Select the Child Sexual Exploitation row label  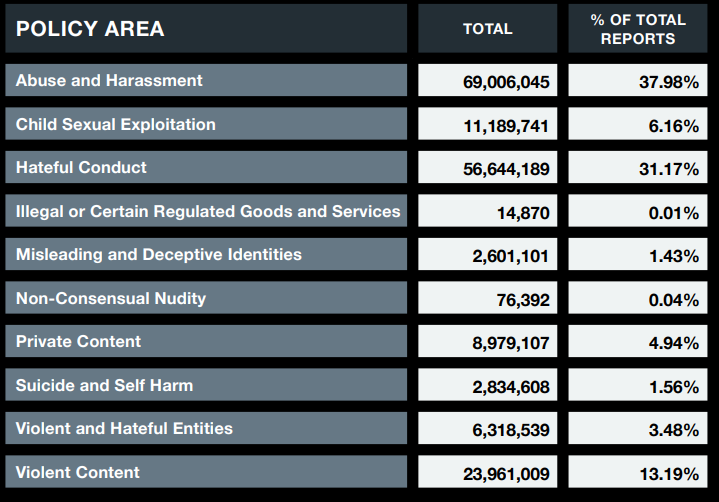206,124
